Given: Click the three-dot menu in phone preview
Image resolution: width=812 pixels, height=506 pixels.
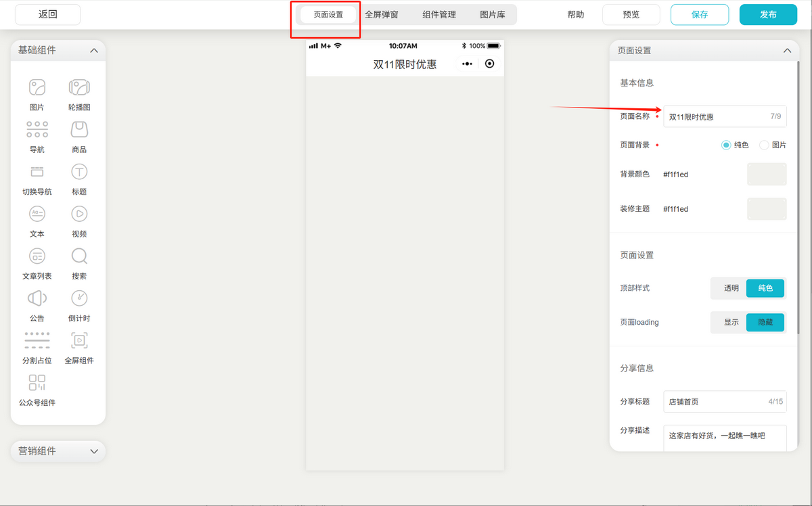Looking at the screenshot, I should pyautogui.click(x=467, y=64).
